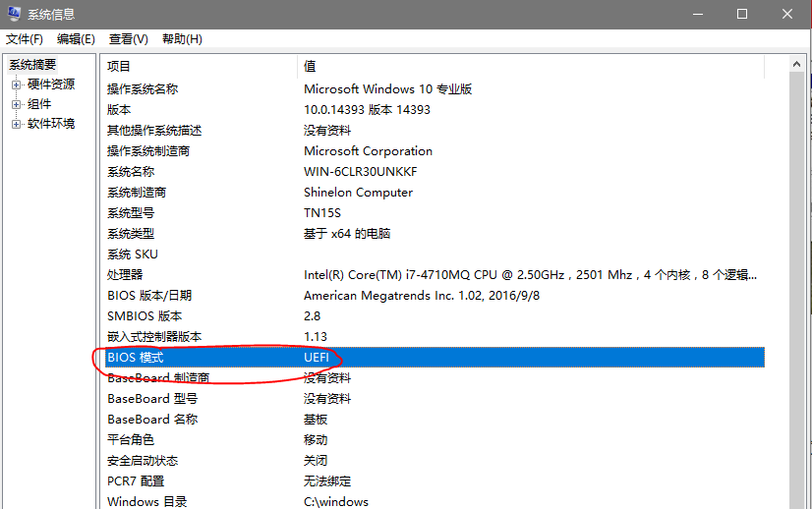The width and height of the screenshot is (812, 509).
Task: Click the American Megatrends Inc. 1.02 value
Action: [422, 296]
